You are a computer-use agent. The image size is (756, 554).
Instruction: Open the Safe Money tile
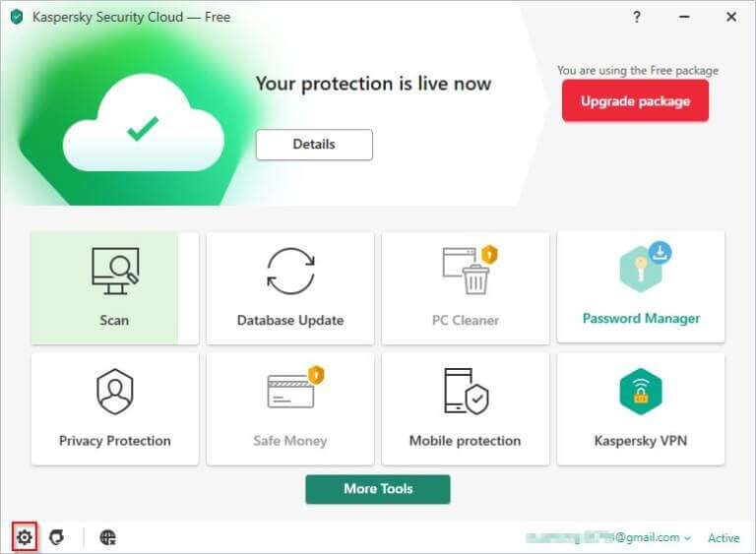pos(290,409)
